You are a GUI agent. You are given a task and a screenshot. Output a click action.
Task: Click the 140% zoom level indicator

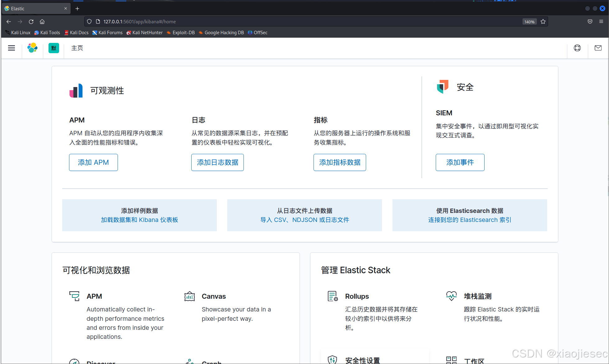pos(529,22)
